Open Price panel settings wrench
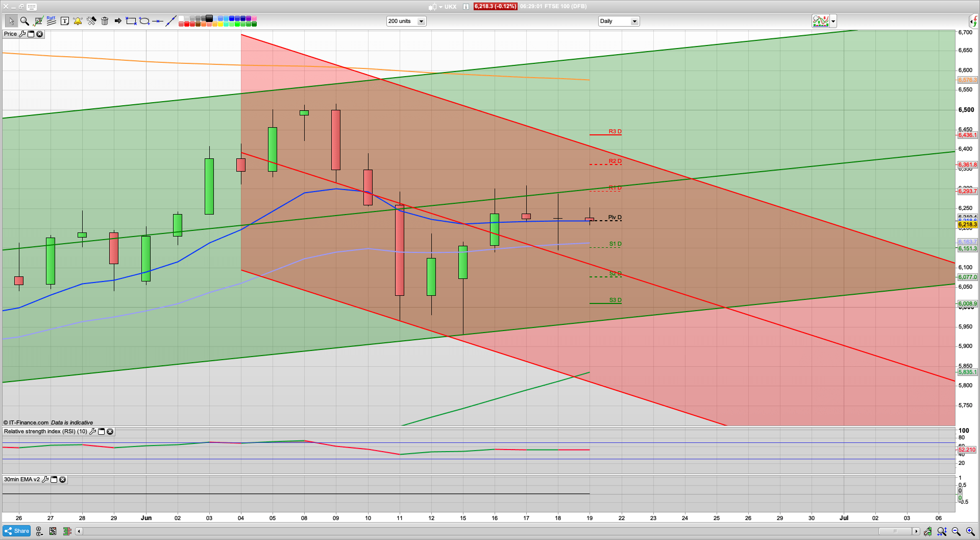980x540 pixels. [22, 34]
